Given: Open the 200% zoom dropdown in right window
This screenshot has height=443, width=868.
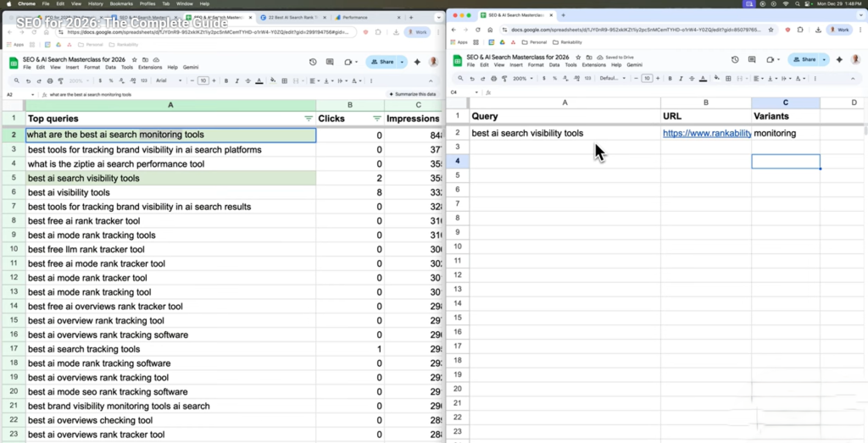Looking at the screenshot, I should [521, 78].
